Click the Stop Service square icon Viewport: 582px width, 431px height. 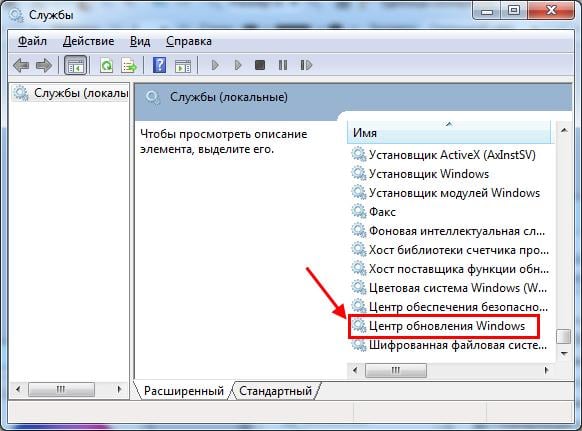click(260, 65)
